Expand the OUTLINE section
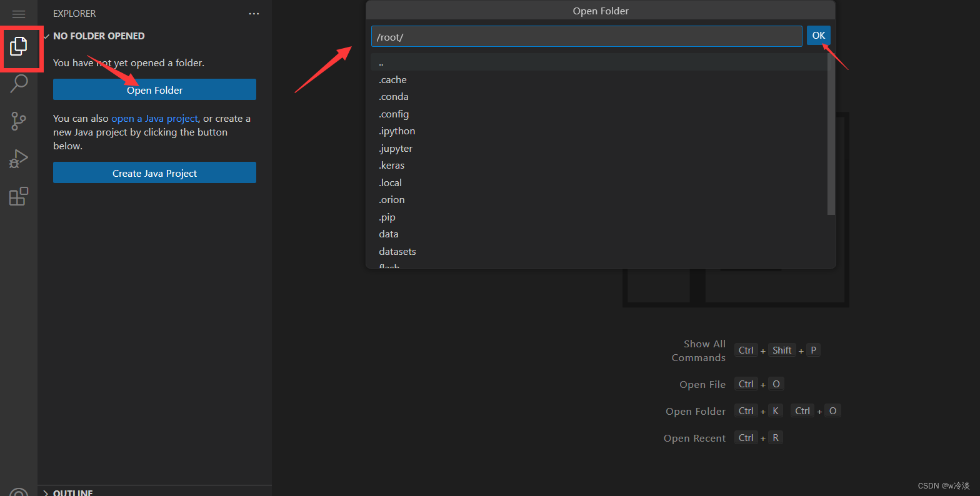Viewport: 980px width, 496px height. pyautogui.click(x=156, y=492)
